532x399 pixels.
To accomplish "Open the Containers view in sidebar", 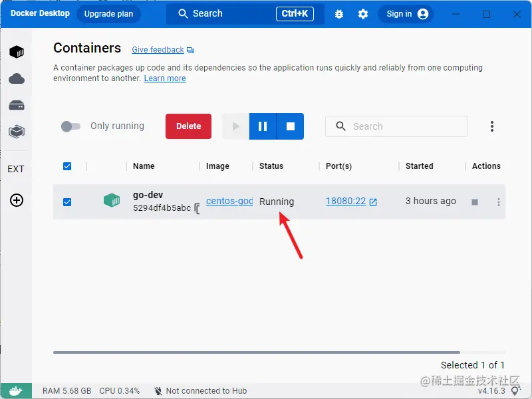I will pos(16,52).
